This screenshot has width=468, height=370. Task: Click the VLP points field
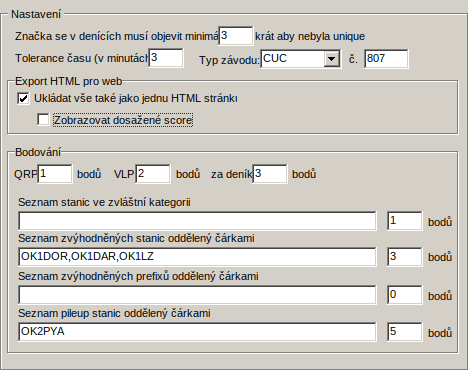tap(153, 174)
